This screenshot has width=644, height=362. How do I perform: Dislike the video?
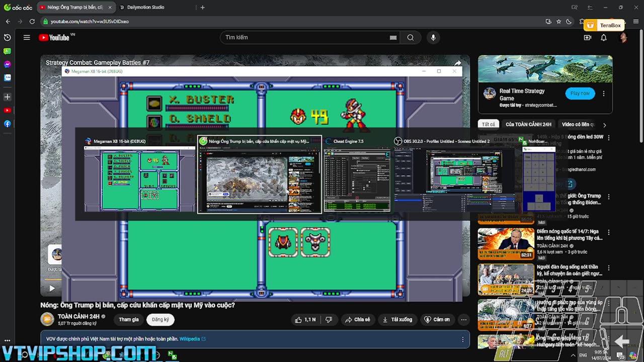point(329,319)
